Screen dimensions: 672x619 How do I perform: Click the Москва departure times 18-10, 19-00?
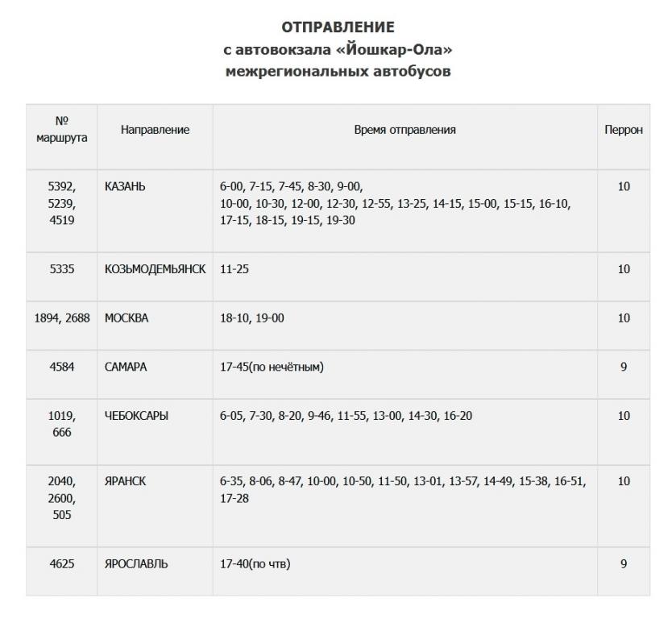(x=251, y=318)
